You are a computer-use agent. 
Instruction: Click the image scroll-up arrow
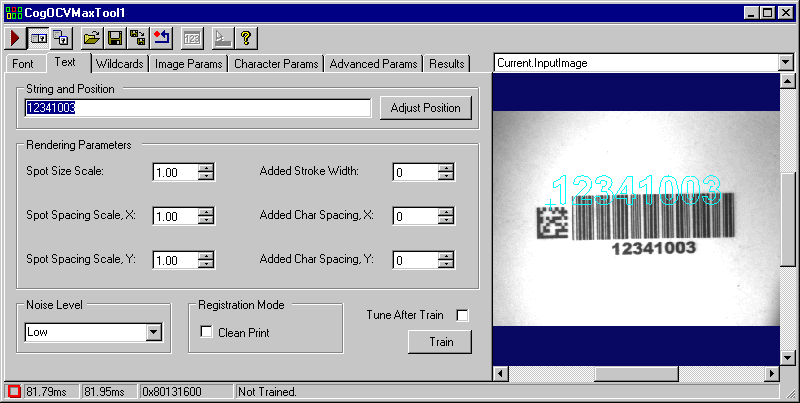(x=788, y=81)
